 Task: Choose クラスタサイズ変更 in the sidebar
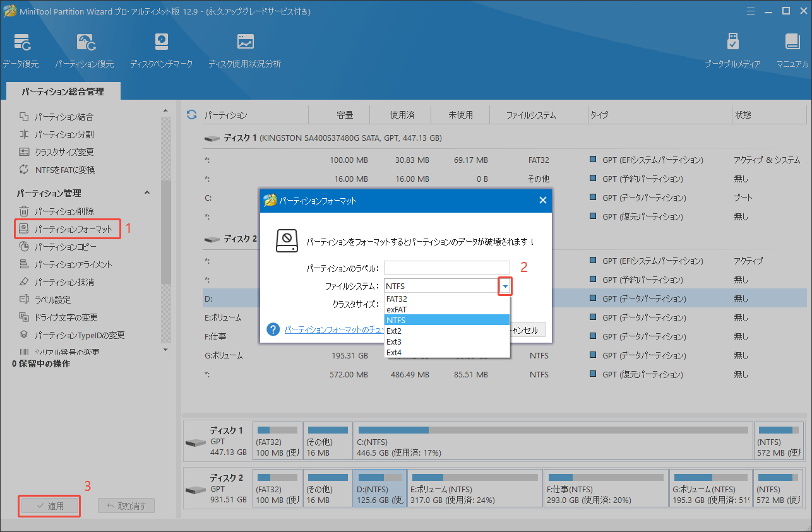pos(64,152)
